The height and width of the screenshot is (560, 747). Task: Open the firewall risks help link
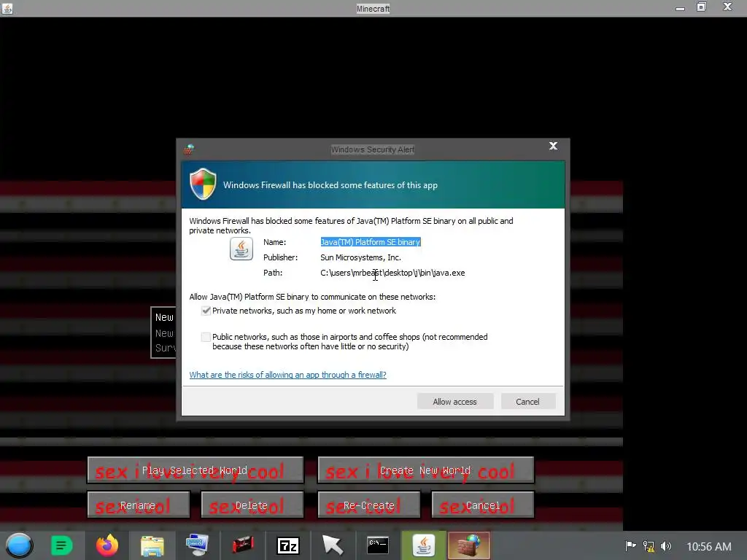coord(287,375)
